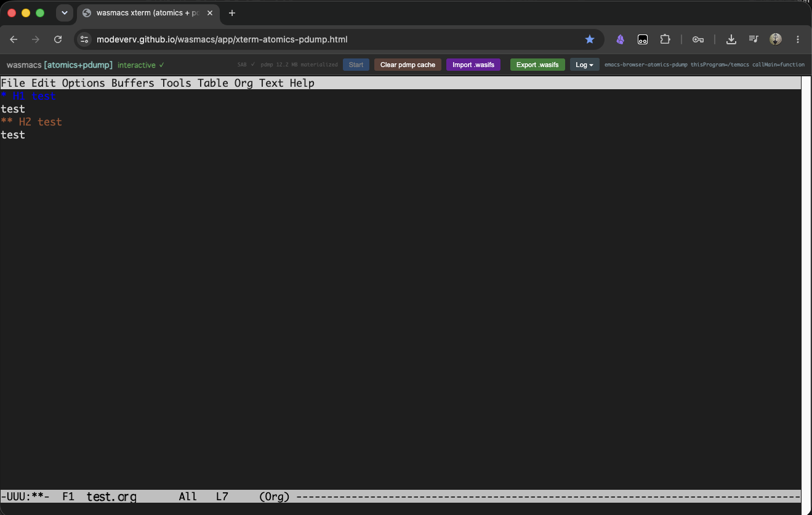Image resolution: width=812 pixels, height=515 pixels.
Task: Click the -UUU:**- status in mode line
Action: [x=25, y=497]
